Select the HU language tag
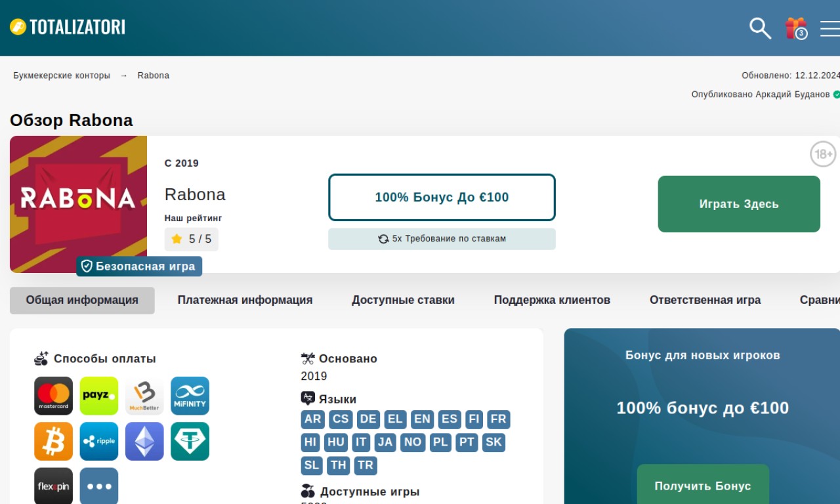The height and width of the screenshot is (504, 840). coord(336,442)
